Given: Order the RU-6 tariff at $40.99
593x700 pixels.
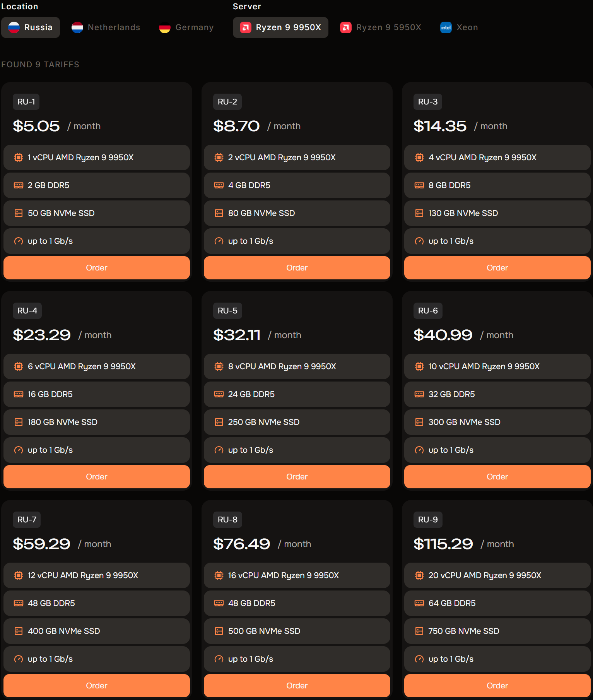Looking at the screenshot, I should (497, 477).
